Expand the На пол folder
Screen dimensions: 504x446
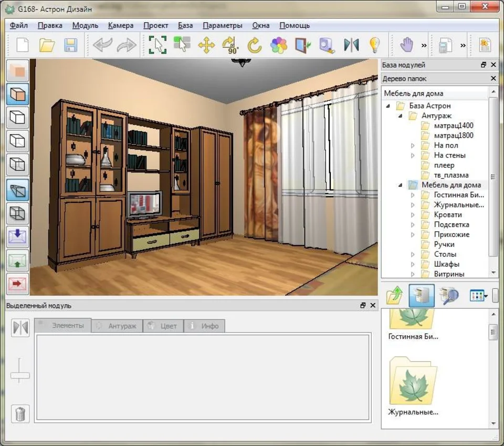[x=413, y=146]
